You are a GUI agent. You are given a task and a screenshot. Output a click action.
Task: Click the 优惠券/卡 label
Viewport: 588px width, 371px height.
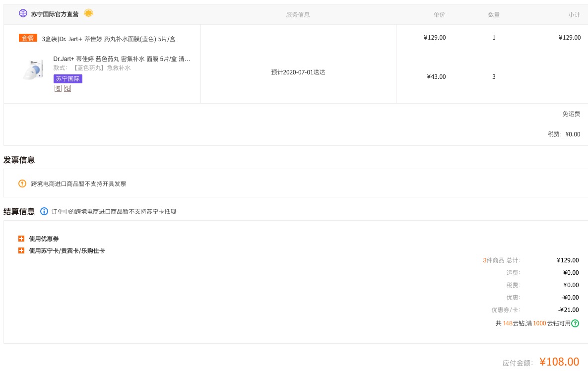(x=506, y=310)
